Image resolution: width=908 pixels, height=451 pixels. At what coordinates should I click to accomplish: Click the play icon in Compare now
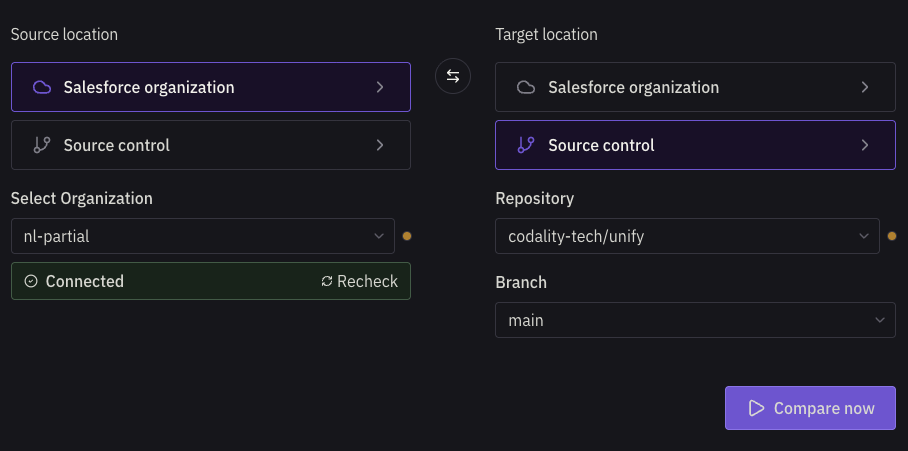tap(756, 408)
